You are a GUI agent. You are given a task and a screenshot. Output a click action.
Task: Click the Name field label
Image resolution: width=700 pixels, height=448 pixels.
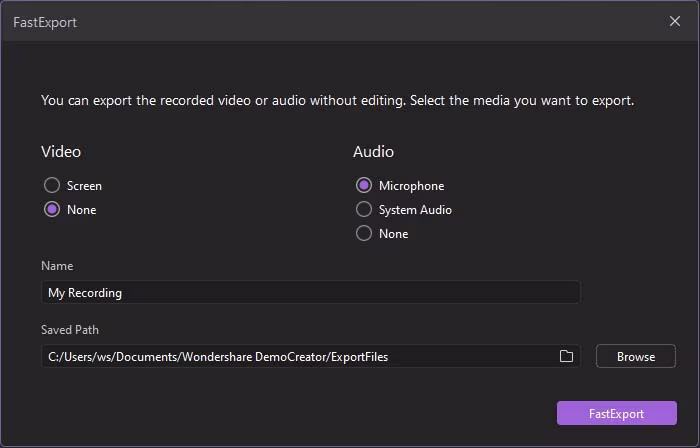pos(57,266)
